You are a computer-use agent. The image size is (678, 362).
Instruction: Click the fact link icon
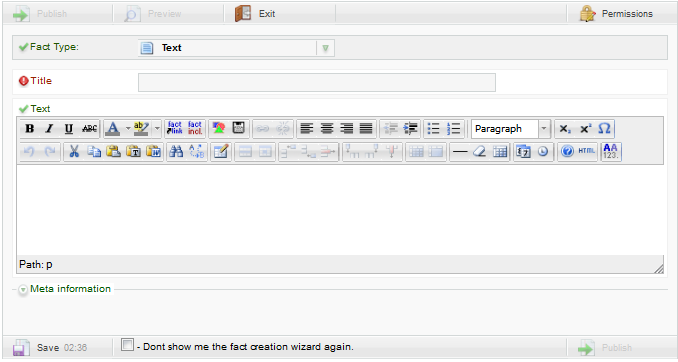[x=175, y=128]
